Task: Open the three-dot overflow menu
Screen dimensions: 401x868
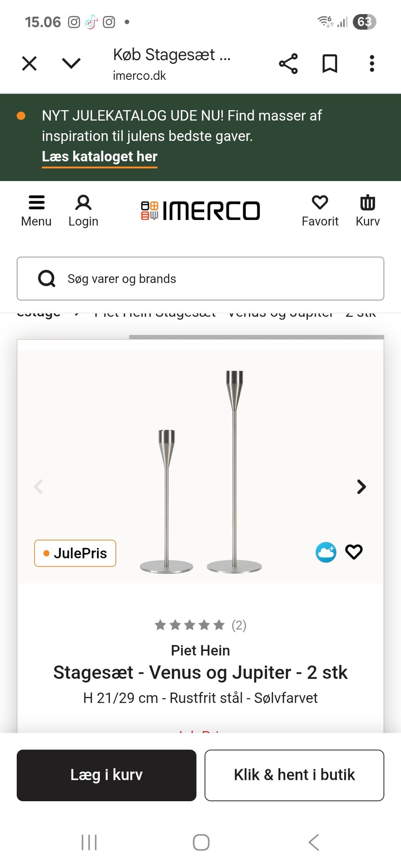Action: [x=372, y=64]
